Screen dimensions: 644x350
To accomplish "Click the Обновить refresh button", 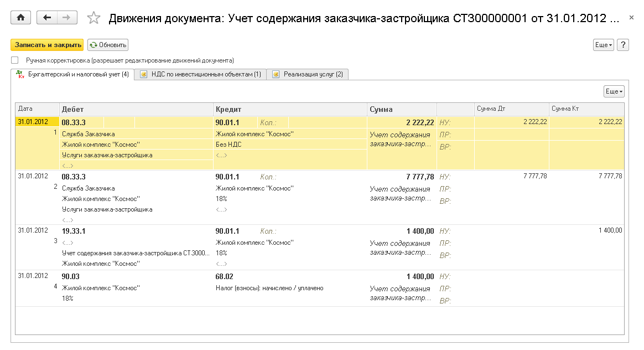I will (108, 45).
